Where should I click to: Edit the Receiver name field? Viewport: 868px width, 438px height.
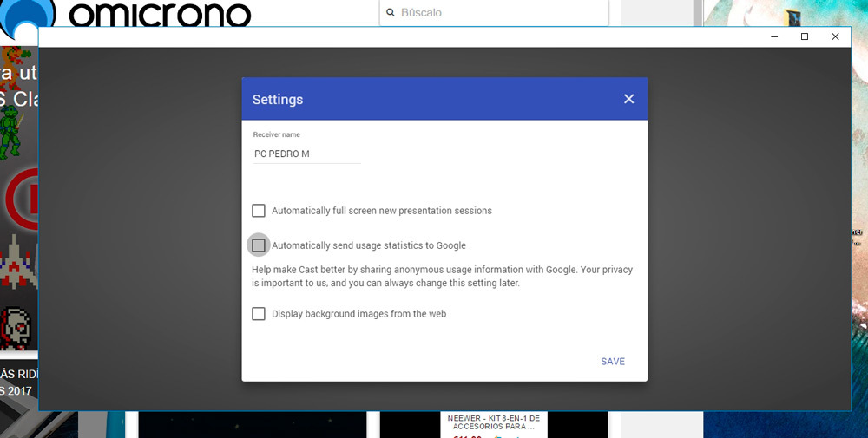pos(306,154)
